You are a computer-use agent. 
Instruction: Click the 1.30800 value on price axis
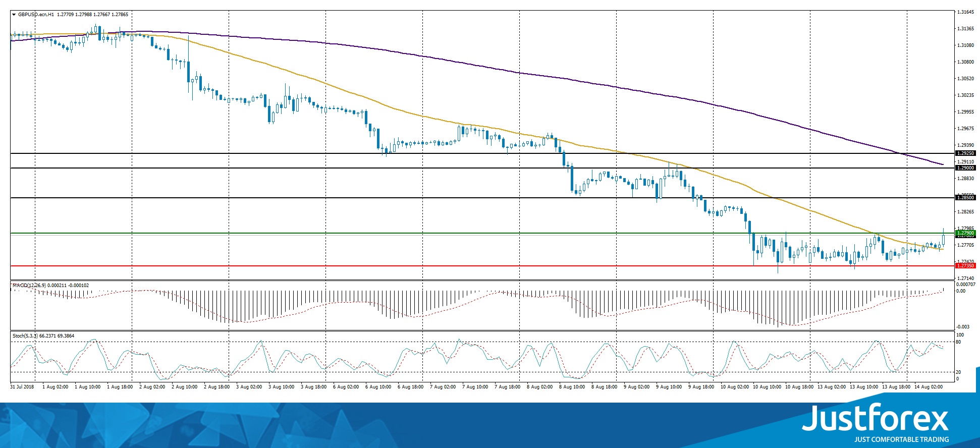point(965,62)
